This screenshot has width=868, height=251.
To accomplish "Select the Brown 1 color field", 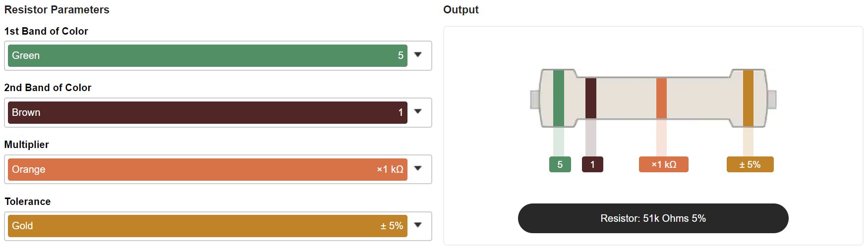I will point(208,112).
